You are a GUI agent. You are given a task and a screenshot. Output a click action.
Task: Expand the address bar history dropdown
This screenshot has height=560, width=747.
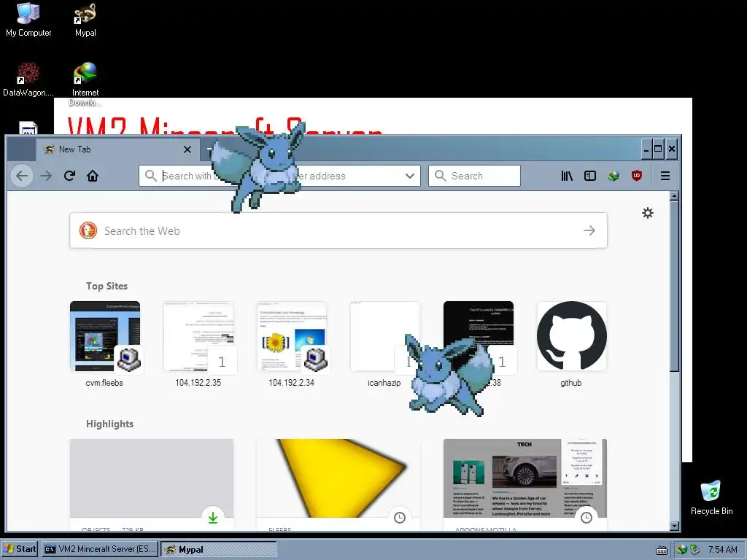coord(410,176)
